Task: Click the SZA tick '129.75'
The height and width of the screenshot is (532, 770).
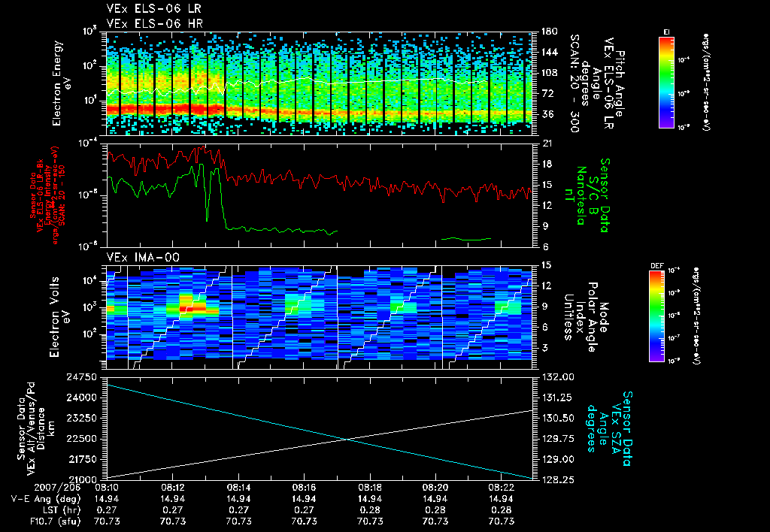Action: 557,439
